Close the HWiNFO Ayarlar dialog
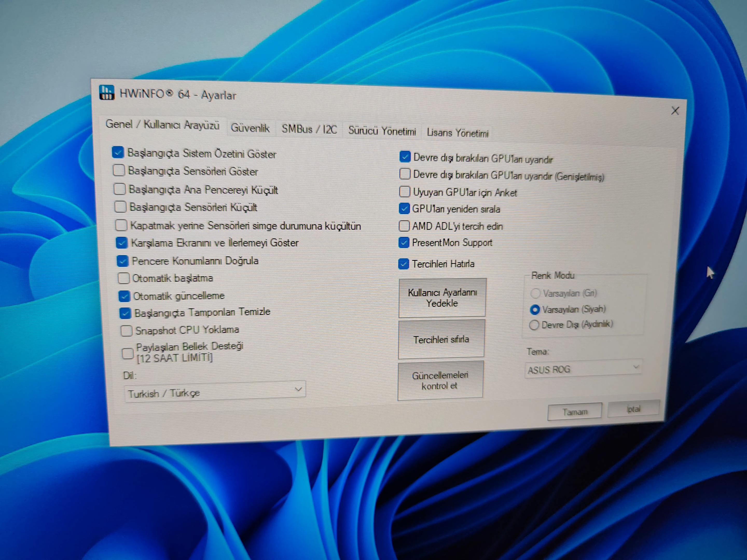Screen dimensions: 747x560 (x=675, y=111)
